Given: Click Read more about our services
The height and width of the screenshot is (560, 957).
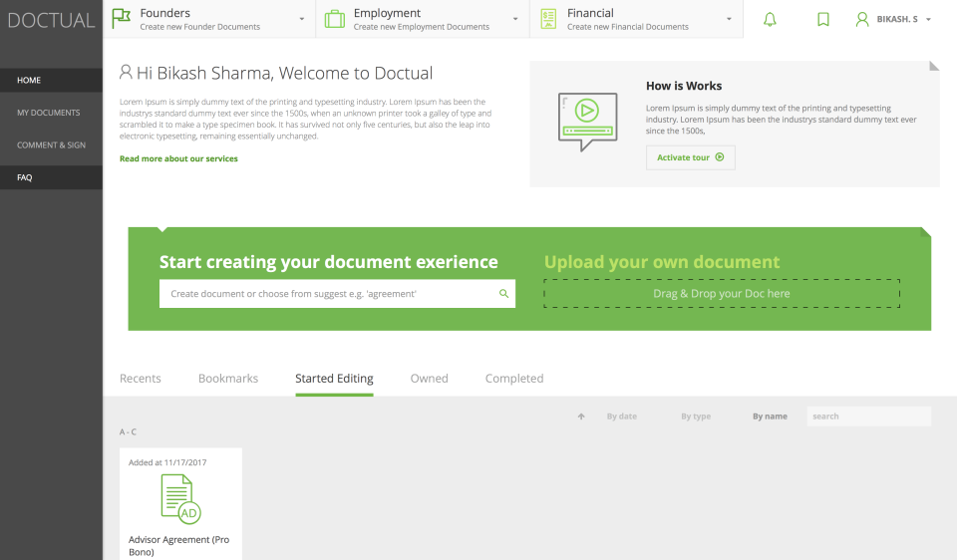Looking at the screenshot, I should [178, 158].
